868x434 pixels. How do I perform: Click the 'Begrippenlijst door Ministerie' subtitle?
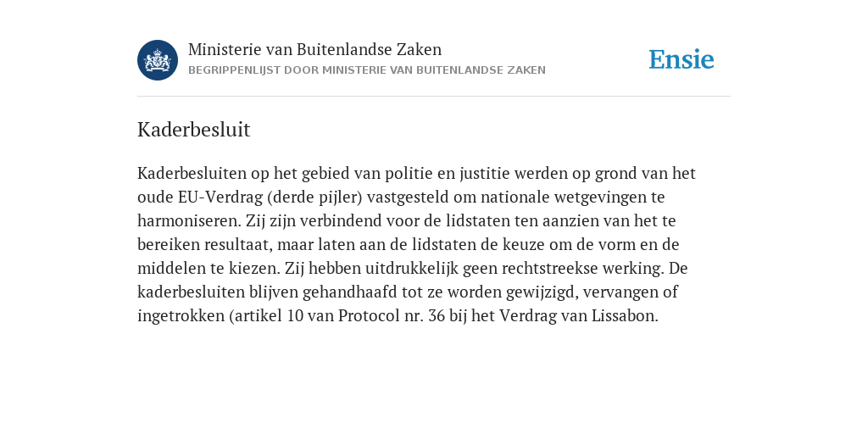click(367, 70)
